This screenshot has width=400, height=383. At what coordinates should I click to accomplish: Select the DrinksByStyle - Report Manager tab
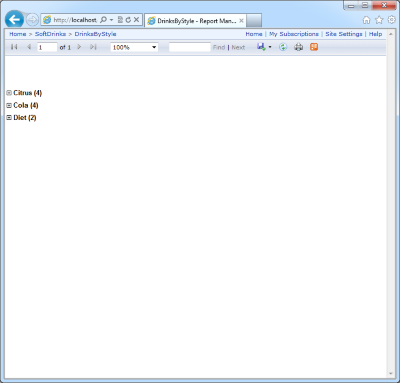[x=196, y=21]
